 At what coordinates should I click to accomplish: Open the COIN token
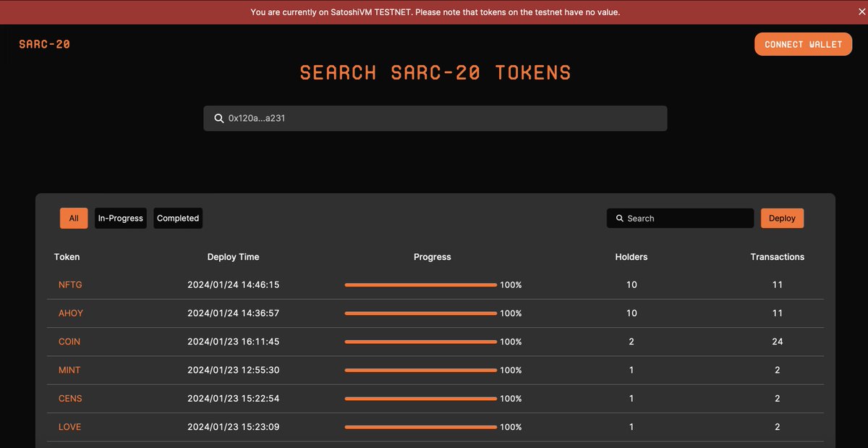point(69,342)
